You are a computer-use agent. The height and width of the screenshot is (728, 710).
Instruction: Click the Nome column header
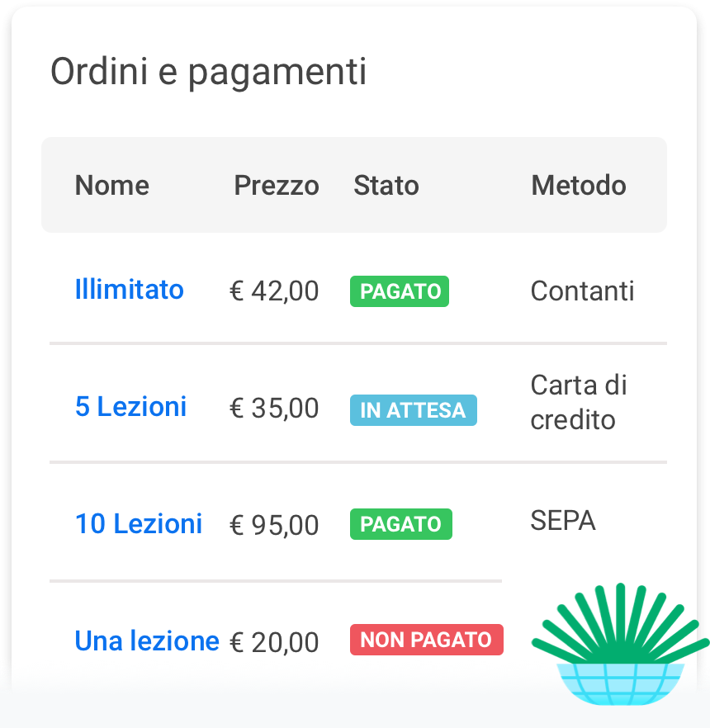point(112,186)
